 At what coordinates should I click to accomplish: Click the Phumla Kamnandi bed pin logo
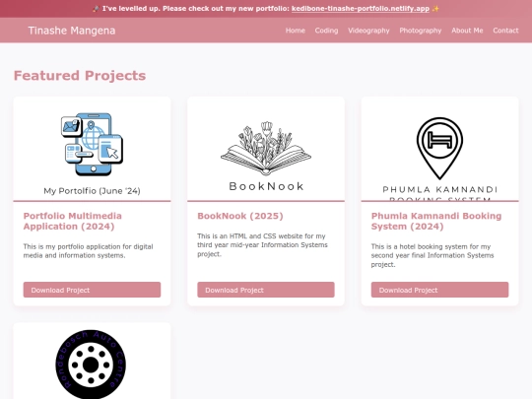pos(439,148)
